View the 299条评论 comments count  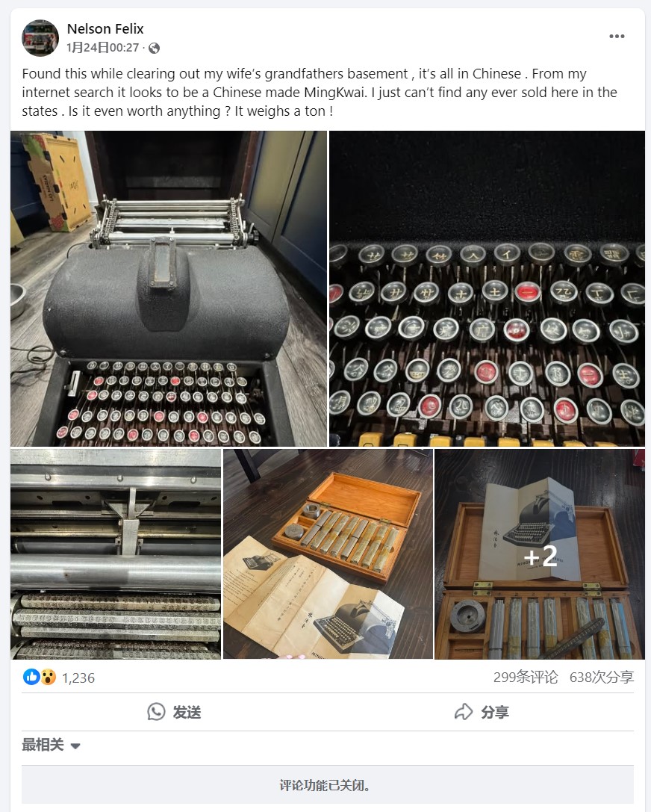[x=526, y=678]
